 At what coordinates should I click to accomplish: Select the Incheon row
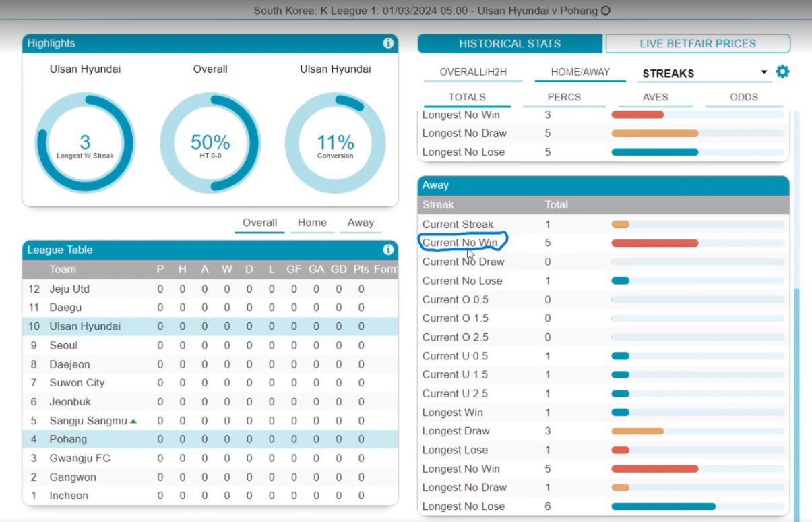(x=210, y=496)
